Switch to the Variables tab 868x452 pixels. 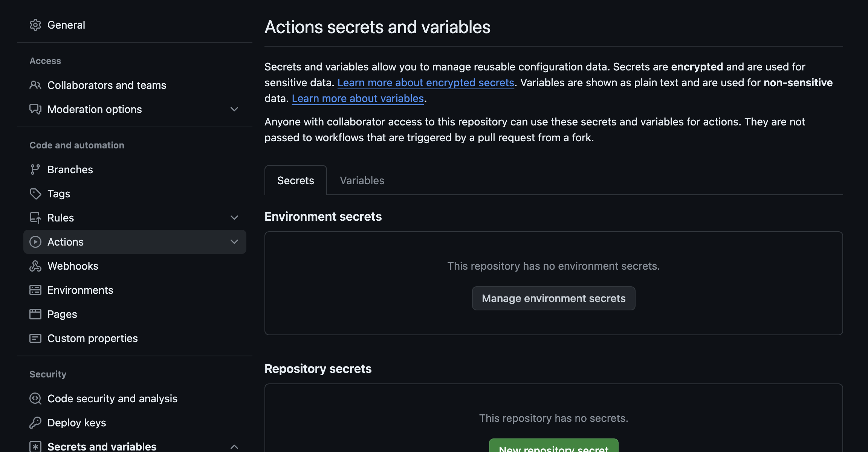tap(362, 180)
